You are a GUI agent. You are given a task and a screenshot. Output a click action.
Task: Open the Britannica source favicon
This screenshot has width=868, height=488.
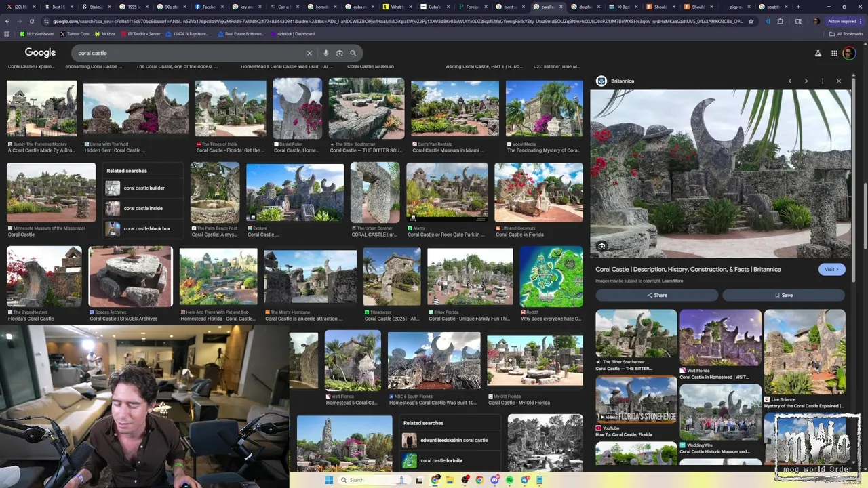click(x=601, y=81)
